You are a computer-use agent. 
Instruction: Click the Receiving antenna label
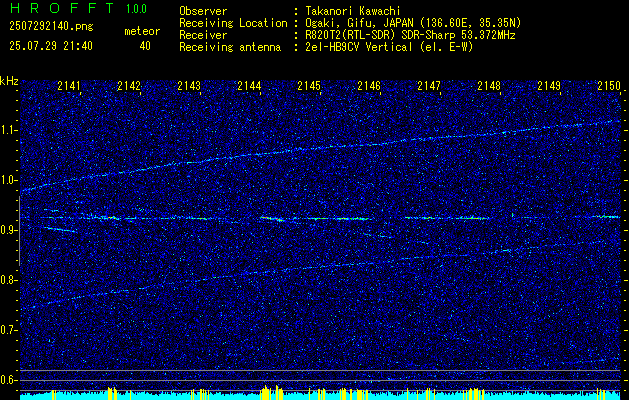pyautogui.click(x=230, y=47)
